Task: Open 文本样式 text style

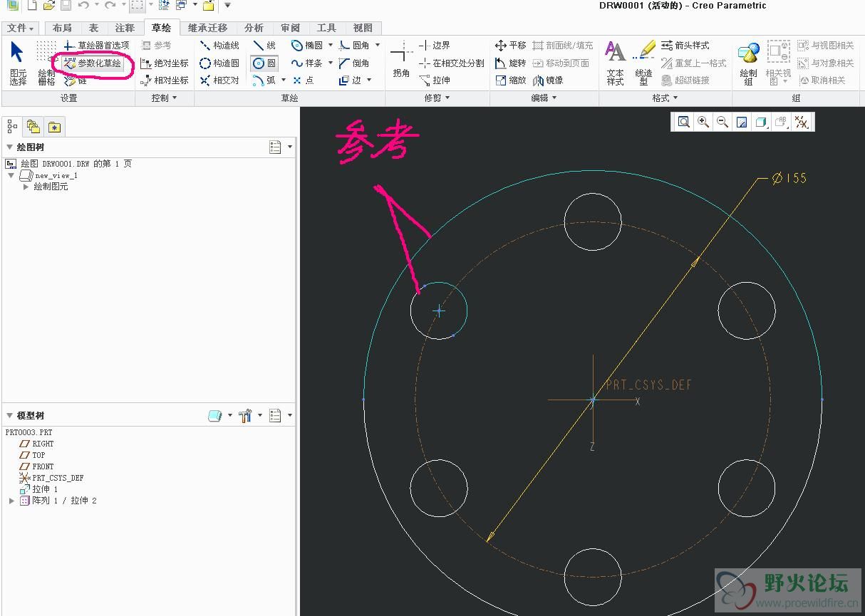Action: pyautogui.click(x=616, y=63)
